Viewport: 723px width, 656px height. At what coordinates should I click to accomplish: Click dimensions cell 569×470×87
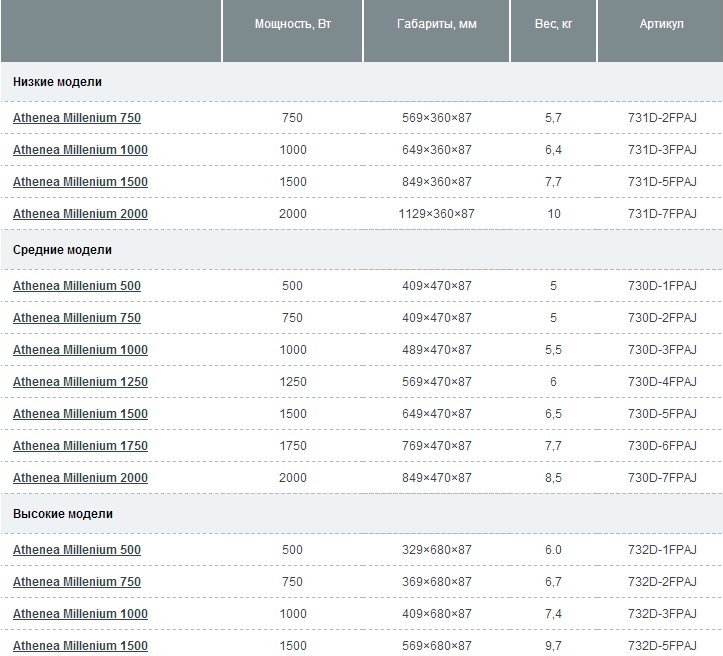(x=437, y=382)
